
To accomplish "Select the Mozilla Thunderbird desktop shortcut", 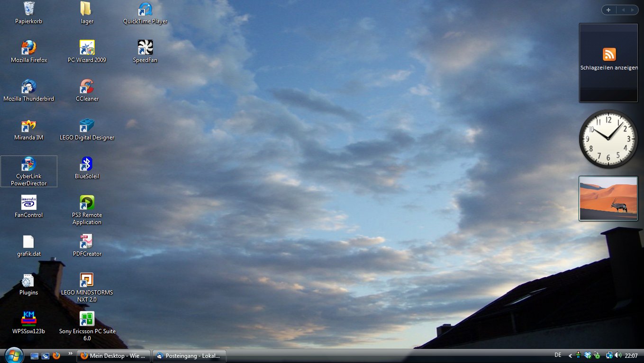I will click(x=29, y=87).
